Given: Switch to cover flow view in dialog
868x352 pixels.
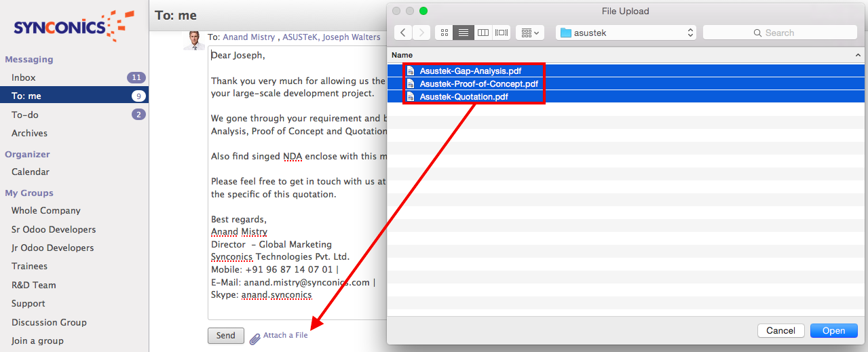Looking at the screenshot, I should click(x=502, y=33).
